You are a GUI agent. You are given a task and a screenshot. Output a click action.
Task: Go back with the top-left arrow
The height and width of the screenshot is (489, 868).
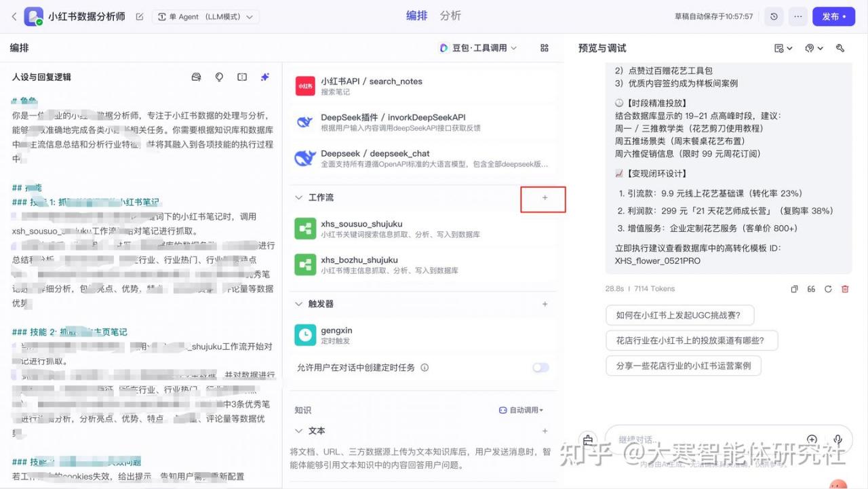[14, 16]
